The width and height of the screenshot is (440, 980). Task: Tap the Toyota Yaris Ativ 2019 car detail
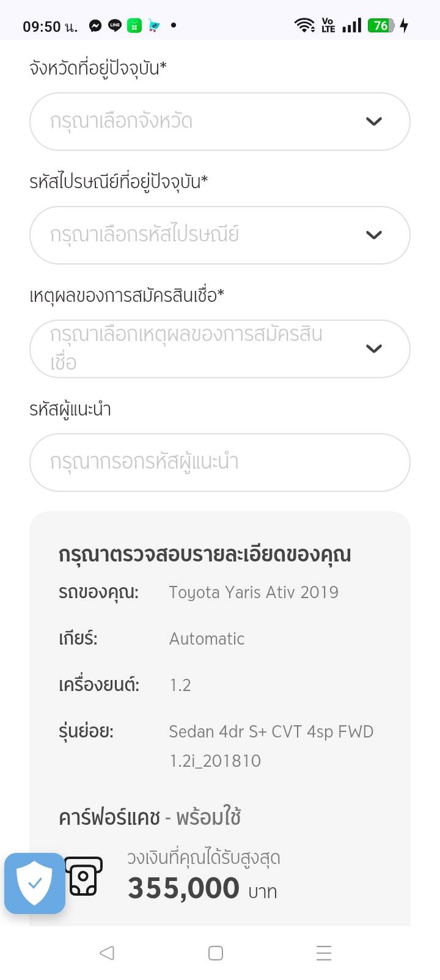coord(254,593)
